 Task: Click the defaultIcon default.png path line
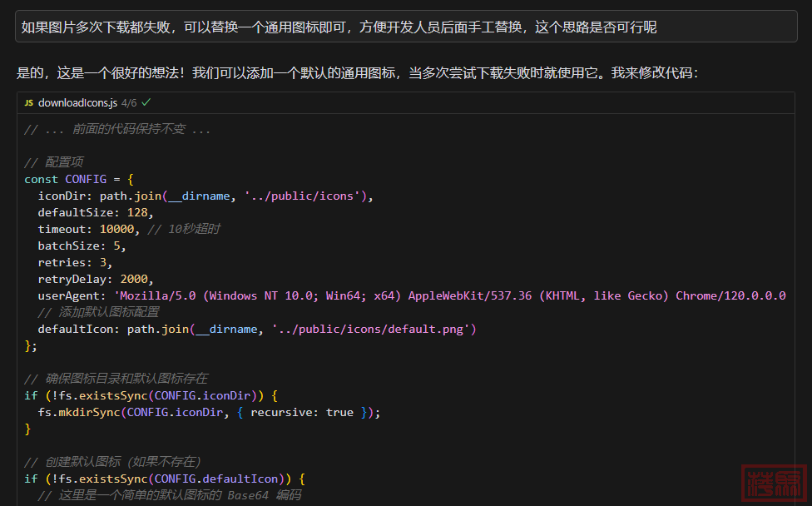coord(257,329)
